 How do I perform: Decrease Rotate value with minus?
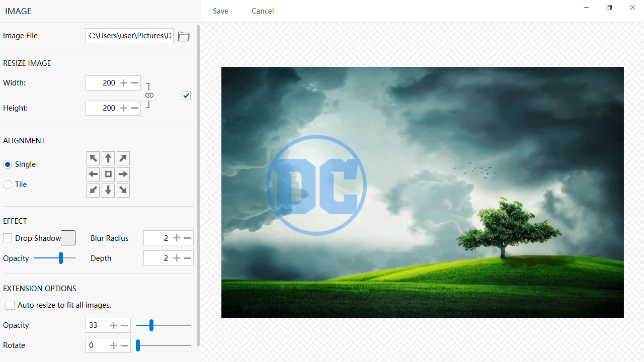[125, 345]
